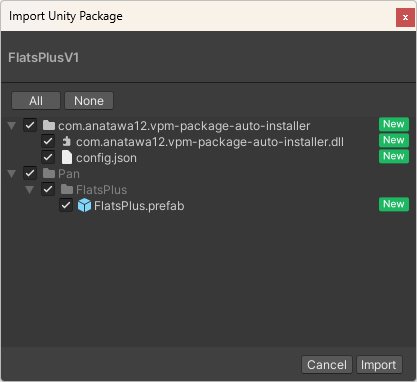Image resolution: width=417 pixels, height=382 pixels.
Task: Deselect everything with None button
Action: point(89,101)
